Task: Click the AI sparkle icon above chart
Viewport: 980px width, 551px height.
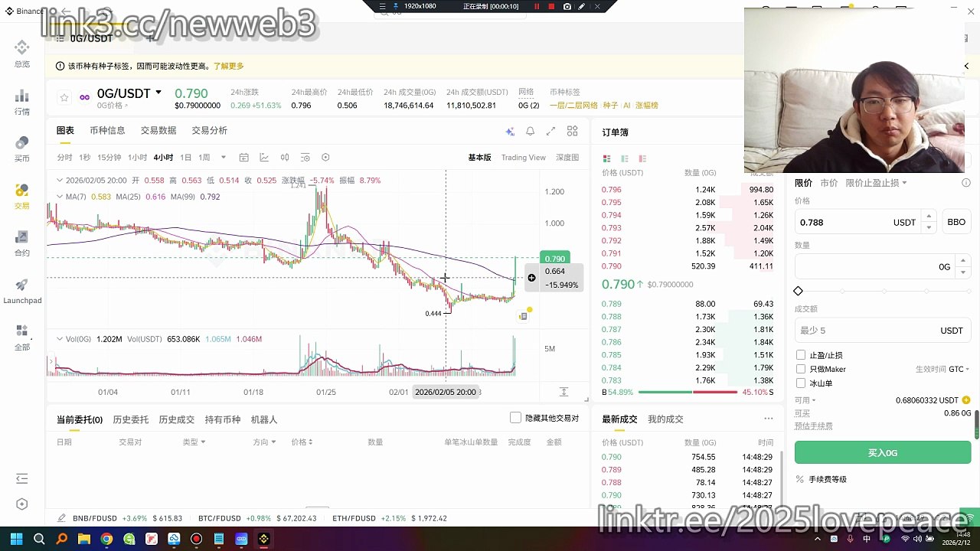Action: coord(510,132)
